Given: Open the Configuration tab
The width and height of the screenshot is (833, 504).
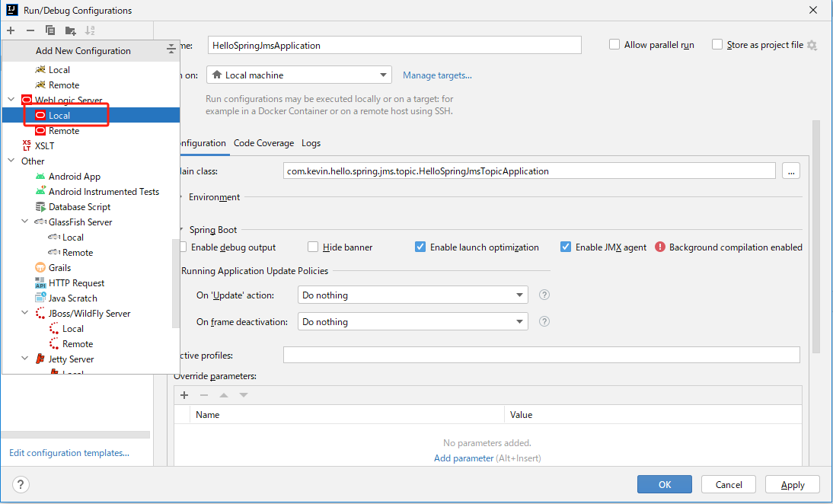Looking at the screenshot, I should coord(203,143).
